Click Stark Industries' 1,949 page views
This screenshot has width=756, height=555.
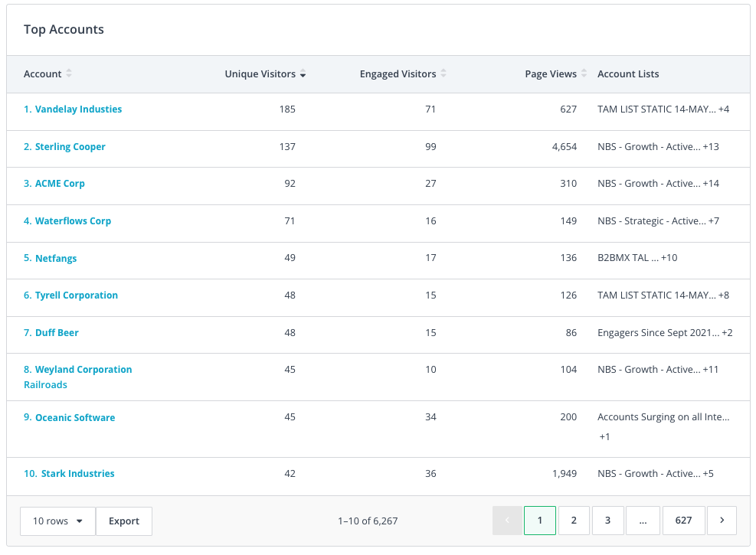pos(564,474)
